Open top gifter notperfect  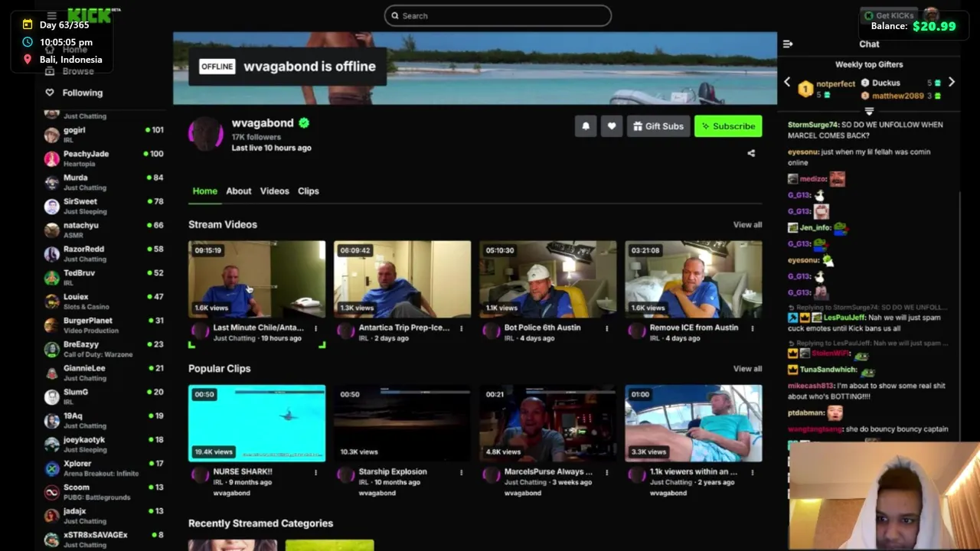(835, 84)
